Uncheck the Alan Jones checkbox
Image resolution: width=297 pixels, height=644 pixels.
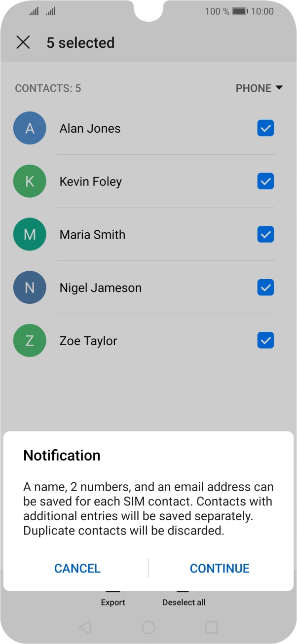coord(265,128)
